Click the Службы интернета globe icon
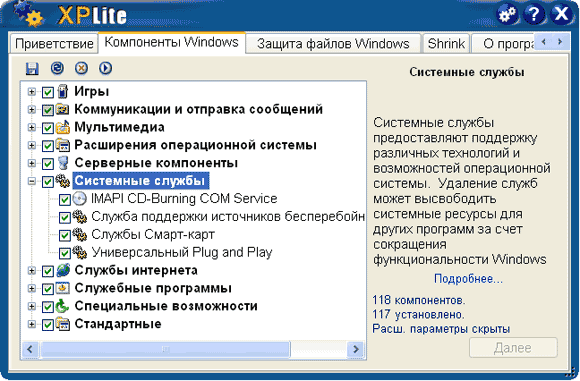The height and width of the screenshot is (381, 580). pyautogui.click(x=63, y=270)
